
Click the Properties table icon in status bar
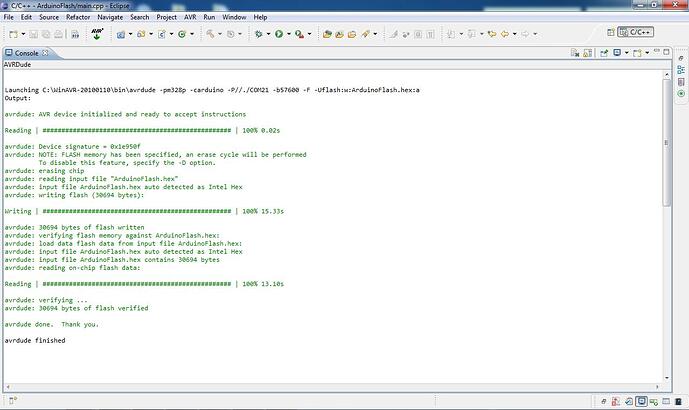pos(666,401)
